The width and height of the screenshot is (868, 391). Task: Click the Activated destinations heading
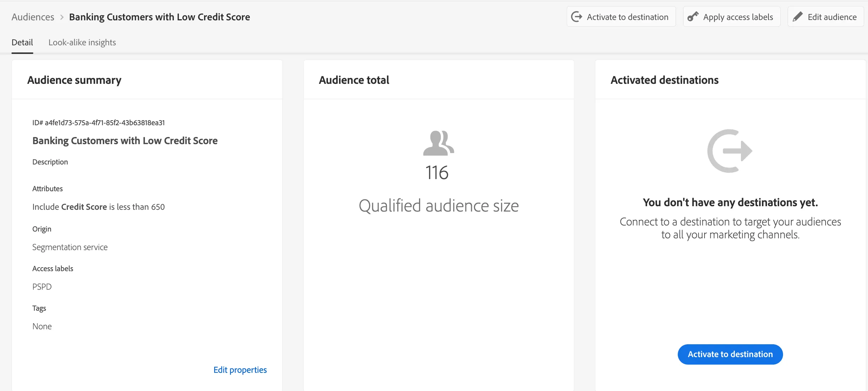665,80
